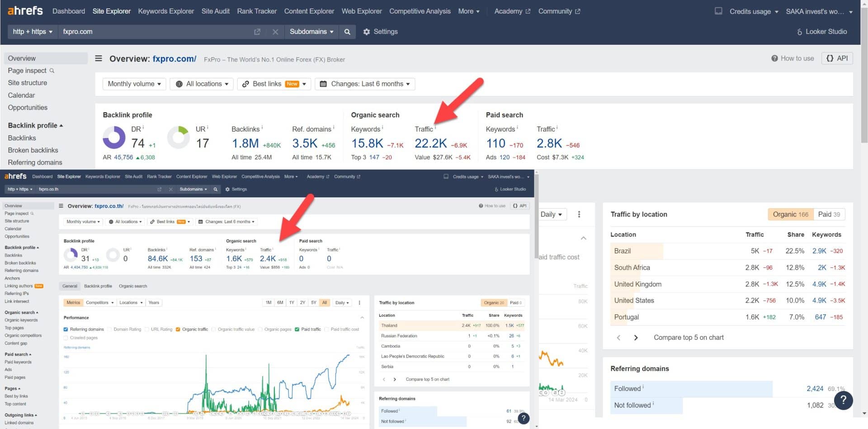Select Organic 166 tab in Traffic by location

click(x=790, y=214)
